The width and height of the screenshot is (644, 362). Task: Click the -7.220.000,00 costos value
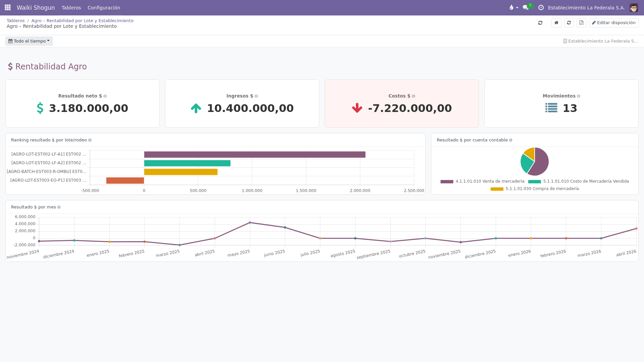pyautogui.click(x=410, y=108)
